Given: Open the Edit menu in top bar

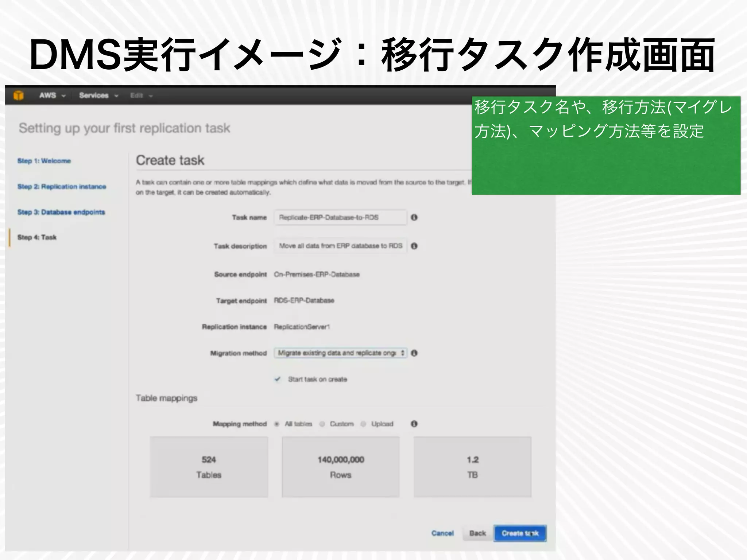Looking at the screenshot, I should tap(141, 96).
